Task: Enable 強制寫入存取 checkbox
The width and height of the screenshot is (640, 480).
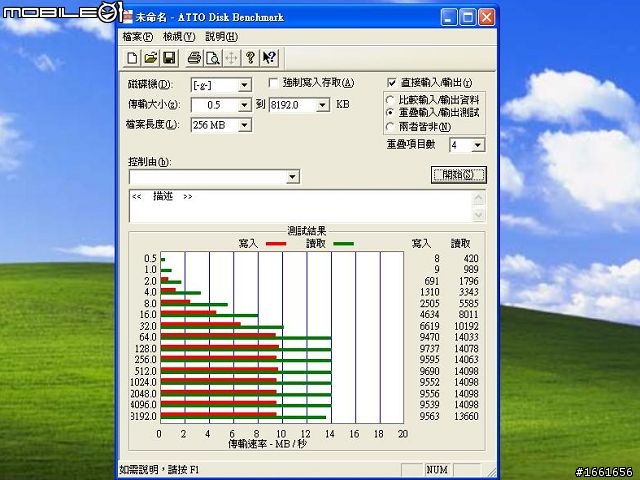Action: [x=273, y=83]
